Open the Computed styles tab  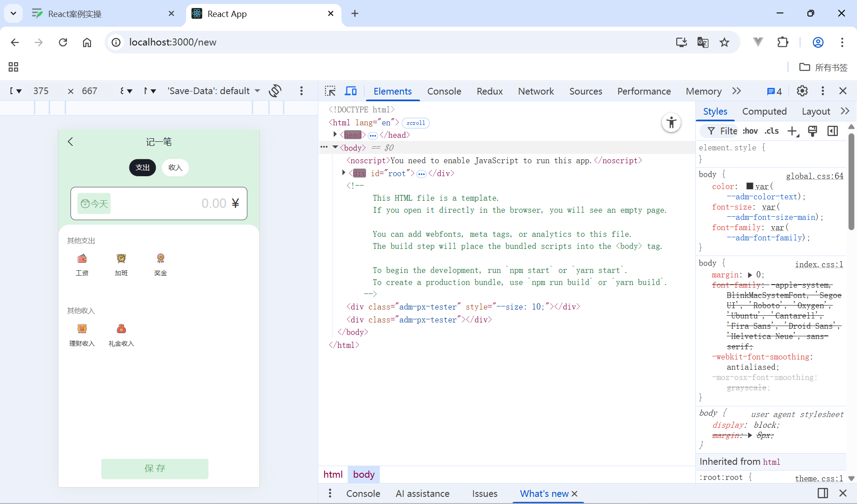click(764, 112)
